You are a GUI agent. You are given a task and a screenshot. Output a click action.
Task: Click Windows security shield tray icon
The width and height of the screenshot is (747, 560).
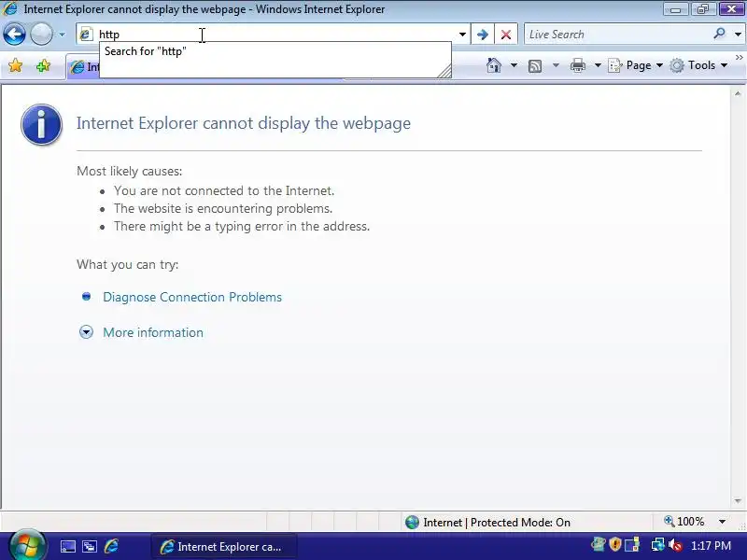coord(615,544)
